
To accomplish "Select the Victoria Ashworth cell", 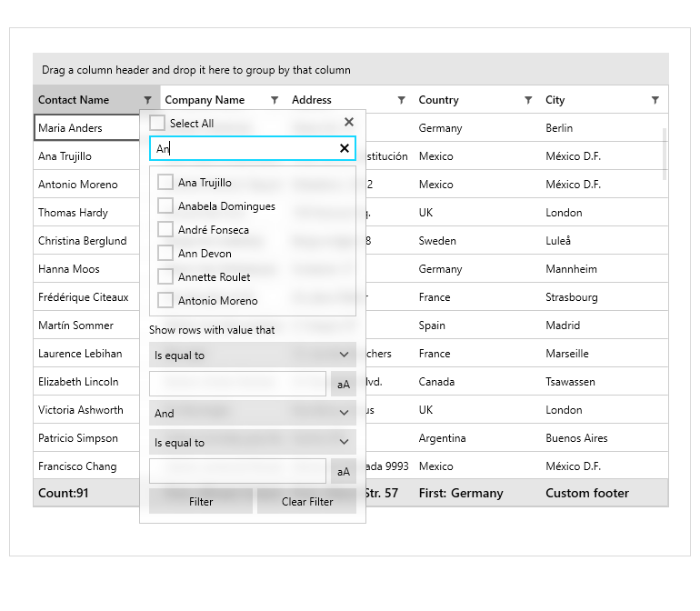I will [87, 409].
